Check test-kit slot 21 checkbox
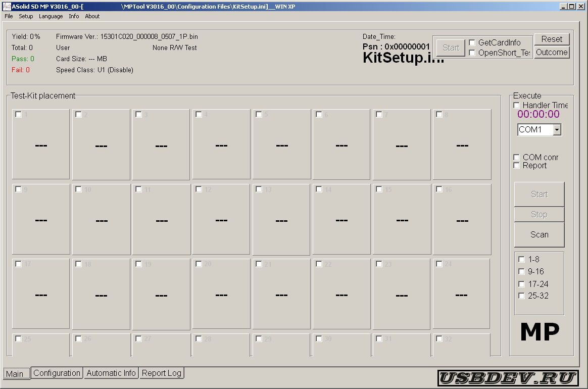Image resolution: width=588 pixels, height=389 pixels. click(259, 264)
